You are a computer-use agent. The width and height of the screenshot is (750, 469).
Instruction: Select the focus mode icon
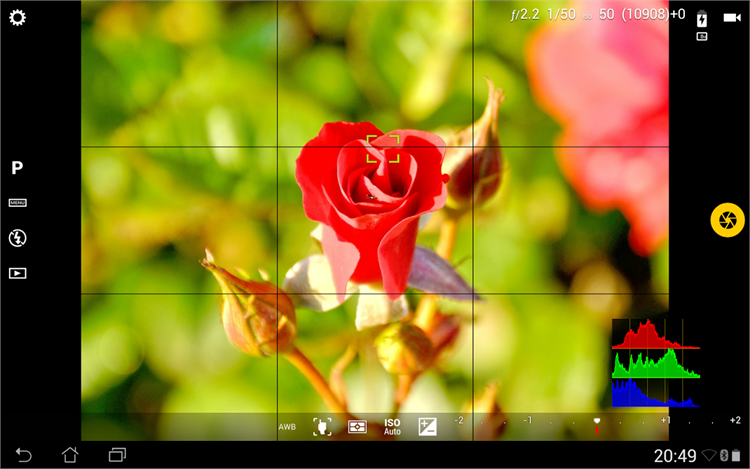[x=322, y=426]
